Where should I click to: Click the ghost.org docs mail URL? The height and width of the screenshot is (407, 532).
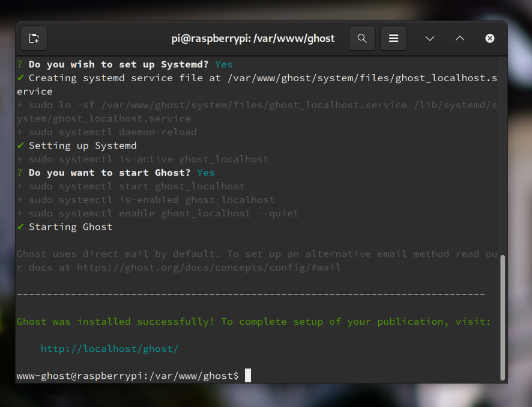click(x=209, y=268)
